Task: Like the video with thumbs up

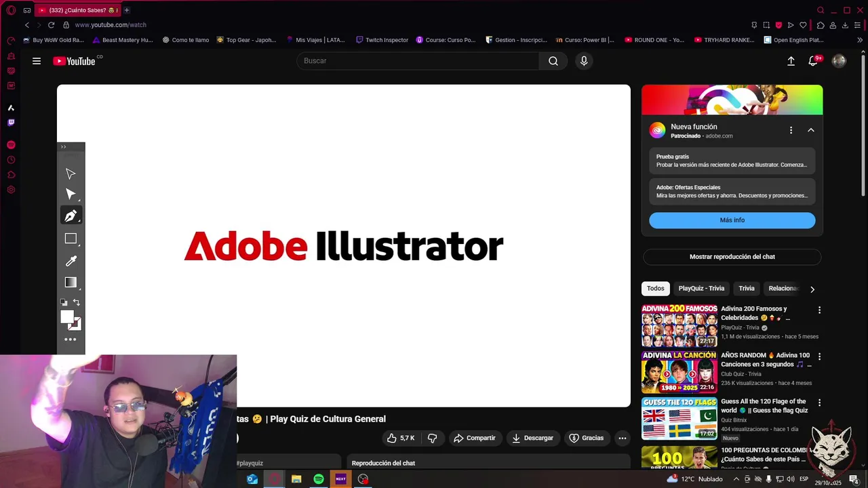Action: (400, 438)
